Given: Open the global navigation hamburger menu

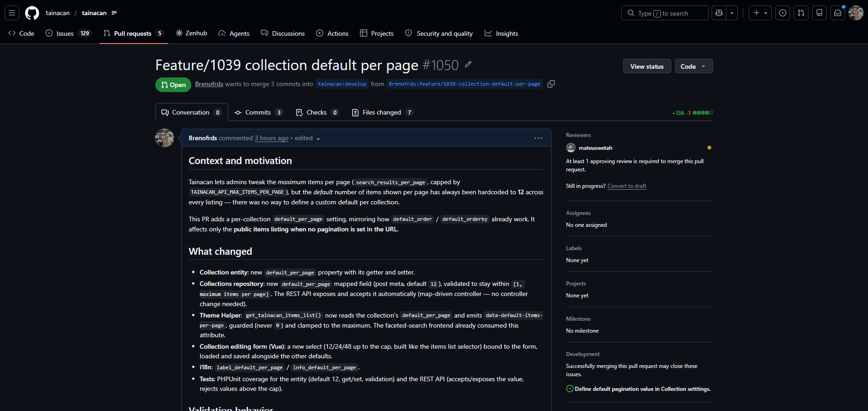Looking at the screenshot, I should point(12,13).
